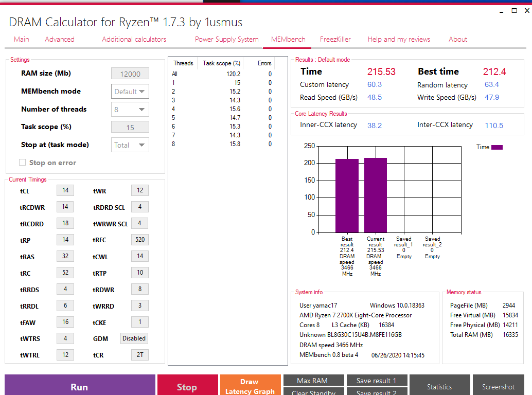Open the Stop at task mode dropdown
Screen dimensions: 532x395
click(x=130, y=145)
